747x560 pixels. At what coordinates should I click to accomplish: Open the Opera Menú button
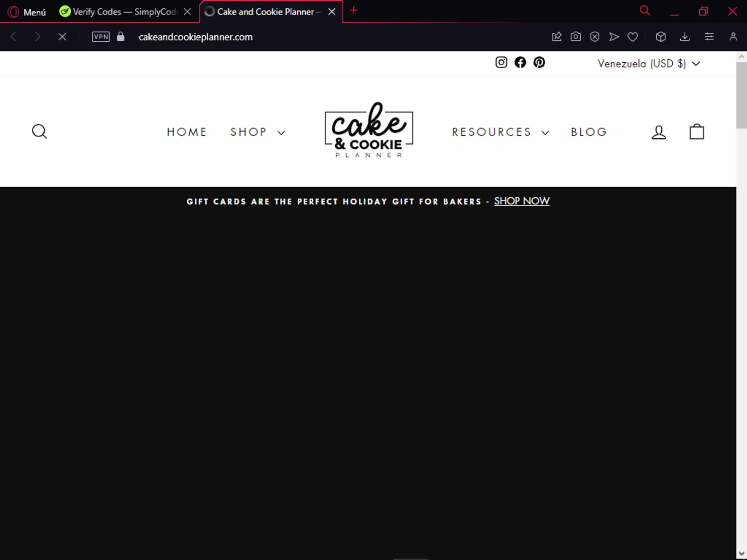click(x=27, y=11)
